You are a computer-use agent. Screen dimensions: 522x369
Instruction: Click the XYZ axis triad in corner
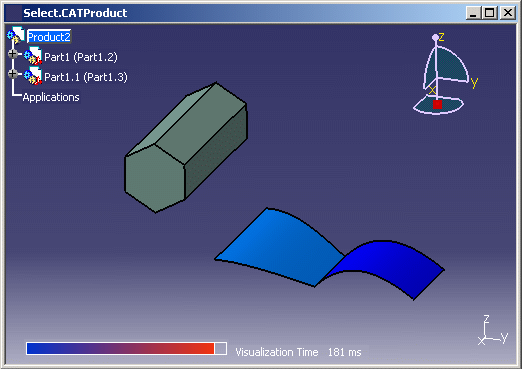[x=493, y=330]
